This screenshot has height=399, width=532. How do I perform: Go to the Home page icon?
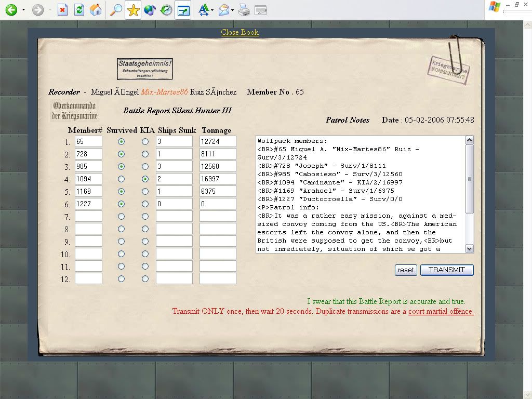point(96,10)
